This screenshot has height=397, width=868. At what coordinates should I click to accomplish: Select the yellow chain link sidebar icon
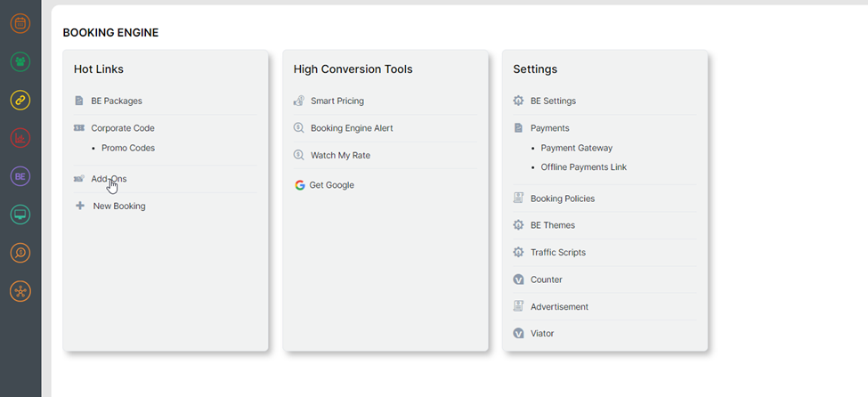(x=20, y=101)
